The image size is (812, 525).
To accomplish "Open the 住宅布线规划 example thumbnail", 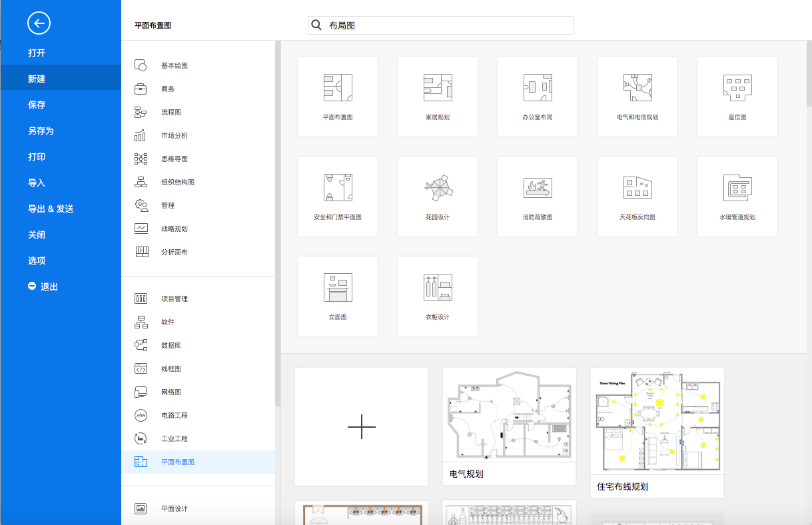I will (657, 432).
